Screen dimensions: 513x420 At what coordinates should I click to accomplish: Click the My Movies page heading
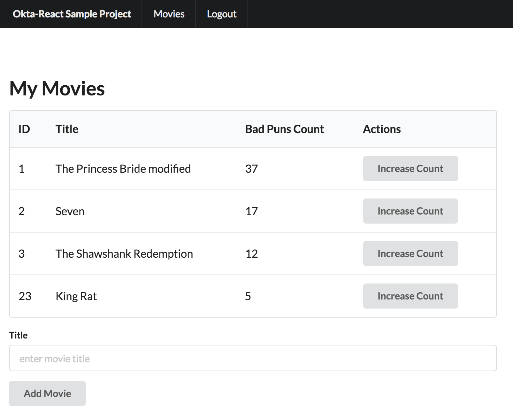point(57,88)
